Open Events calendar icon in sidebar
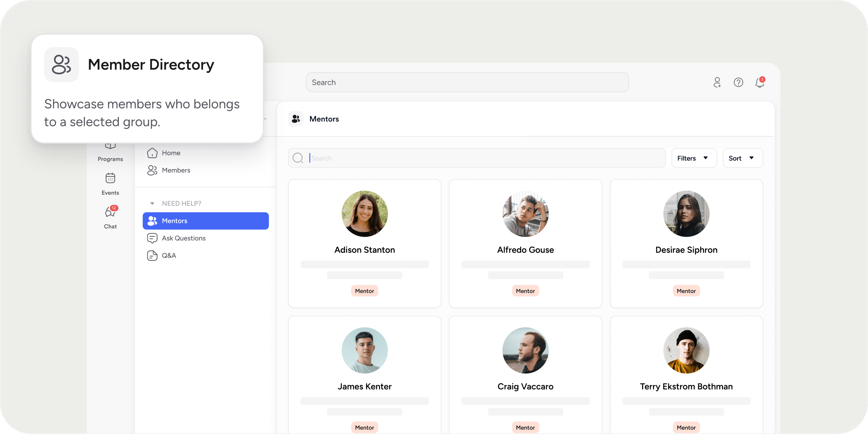 110,178
